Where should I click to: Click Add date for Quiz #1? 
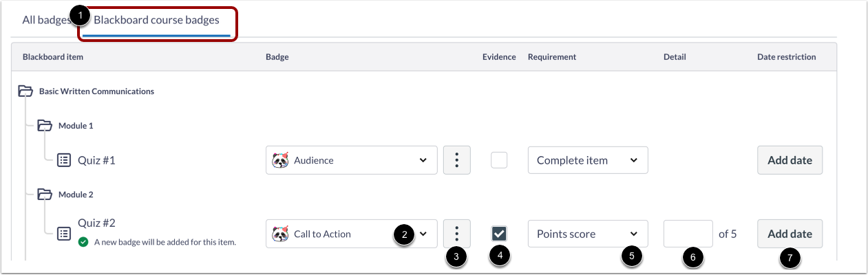[x=790, y=160]
